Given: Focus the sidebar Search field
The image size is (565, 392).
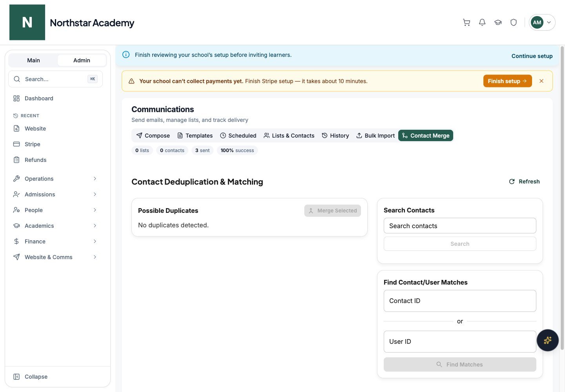Looking at the screenshot, I should (x=55, y=79).
